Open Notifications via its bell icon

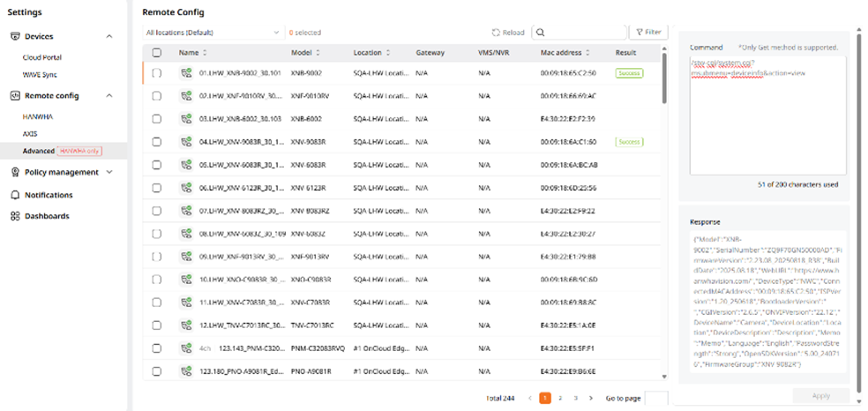click(x=15, y=195)
